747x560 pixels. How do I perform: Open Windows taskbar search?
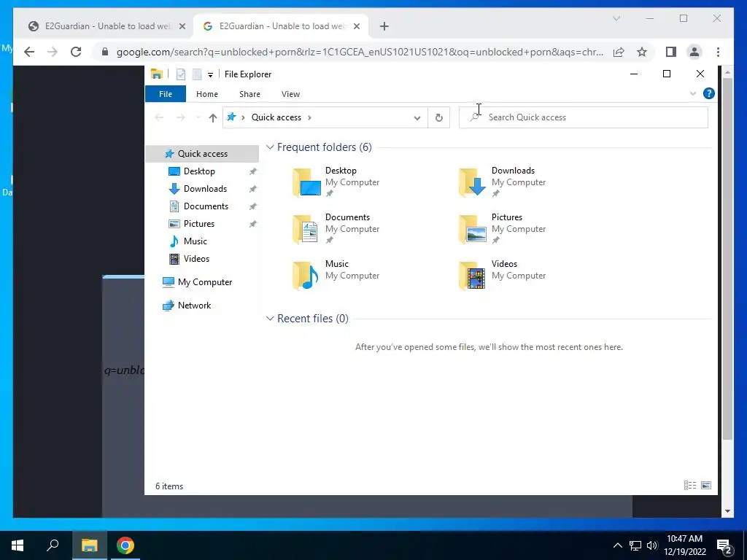point(53,545)
